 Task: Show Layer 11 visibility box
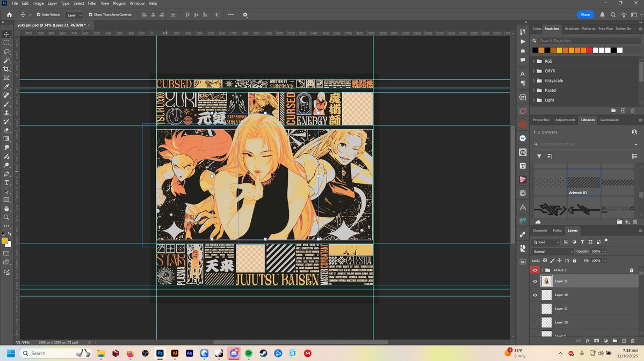pyautogui.click(x=535, y=308)
